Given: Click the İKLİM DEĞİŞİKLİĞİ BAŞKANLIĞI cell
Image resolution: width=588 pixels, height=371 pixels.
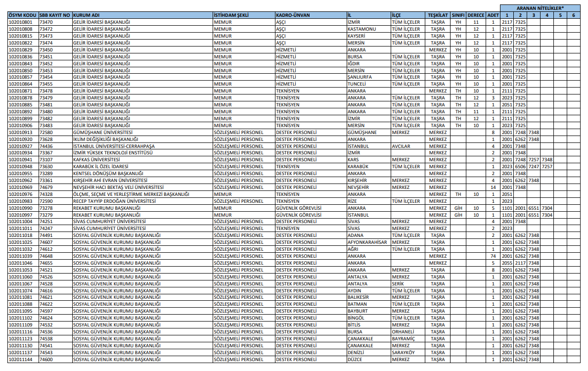Looking at the screenshot, I should pos(105,139).
